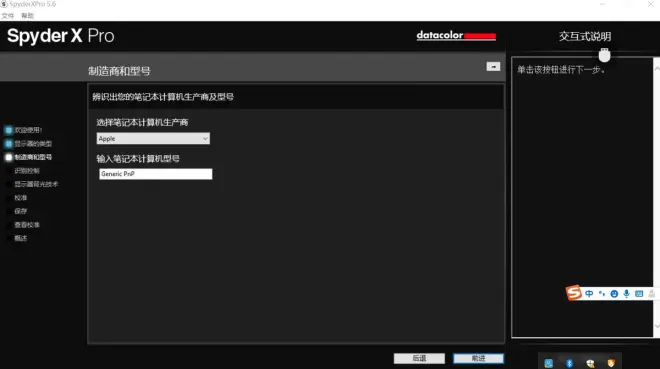Open the laptop manufacturer dropdown showing Apple

tap(153, 138)
